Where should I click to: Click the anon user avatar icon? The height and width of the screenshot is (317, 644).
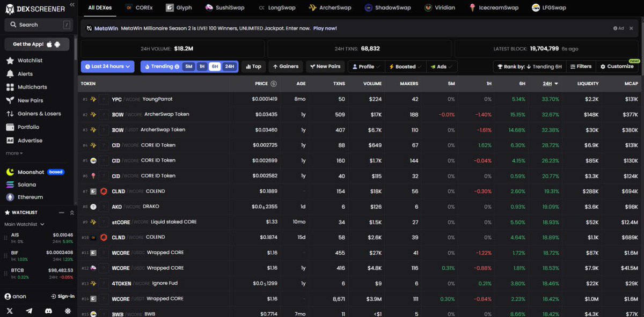8,296
